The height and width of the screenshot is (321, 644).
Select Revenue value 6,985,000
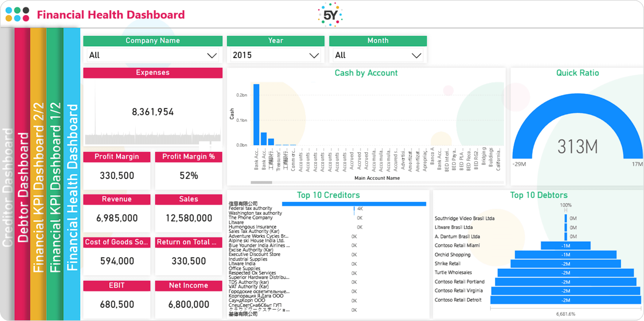(117, 218)
